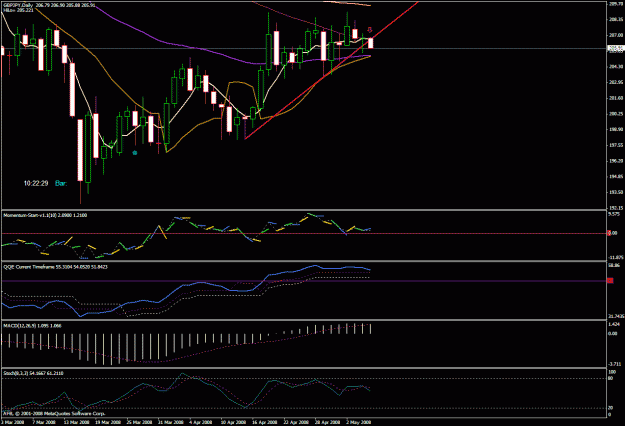Click the 208.35 price axis label
Viewport: 625px width, 426px height.
pos(616,19)
